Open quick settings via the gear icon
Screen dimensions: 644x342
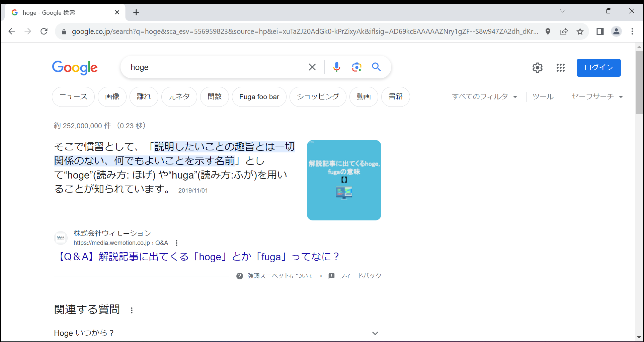coord(537,68)
